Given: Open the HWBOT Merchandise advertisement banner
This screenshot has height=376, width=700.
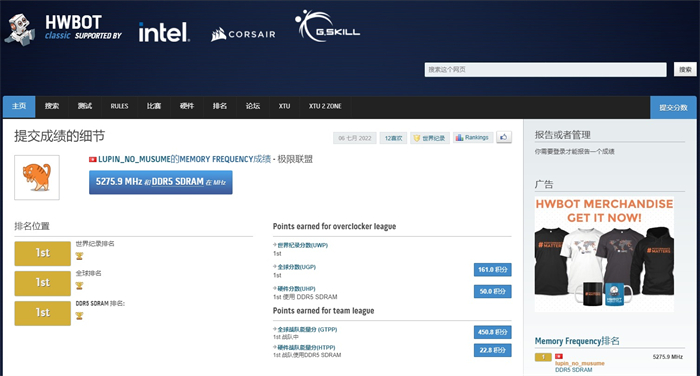Looking at the screenshot, I should 604,254.
